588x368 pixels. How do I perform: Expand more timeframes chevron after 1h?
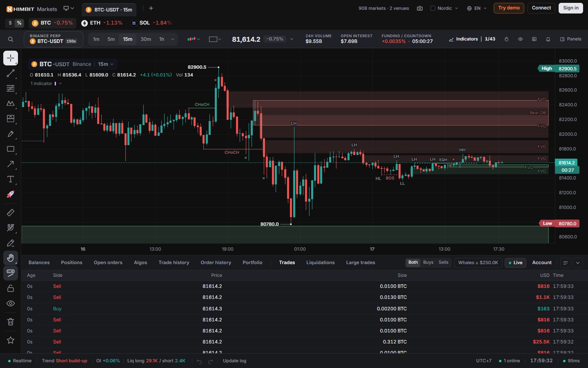coord(173,39)
